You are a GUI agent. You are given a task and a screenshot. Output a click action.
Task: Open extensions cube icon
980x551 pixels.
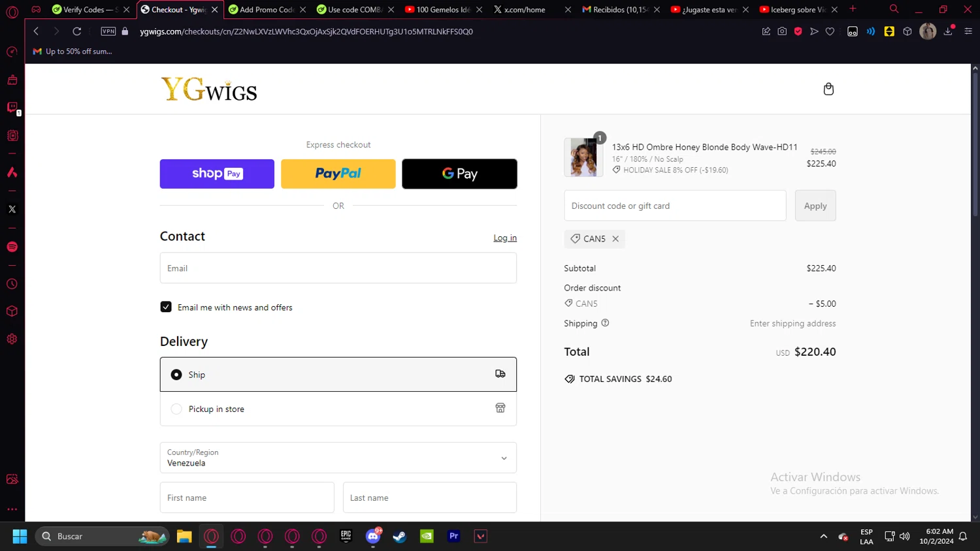907,31
